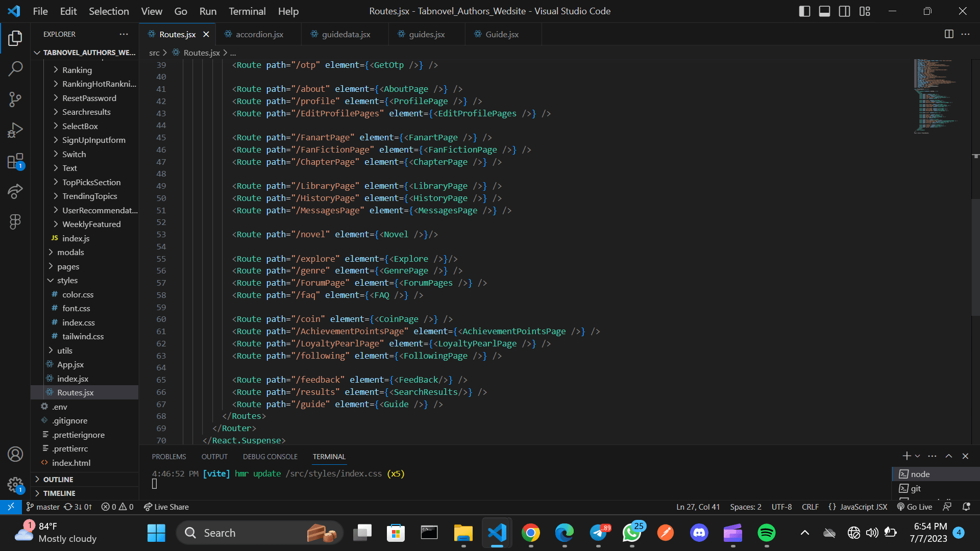Click Ln 27, Col 41 position indicator
Screen dimensions: 980x551
(x=698, y=507)
